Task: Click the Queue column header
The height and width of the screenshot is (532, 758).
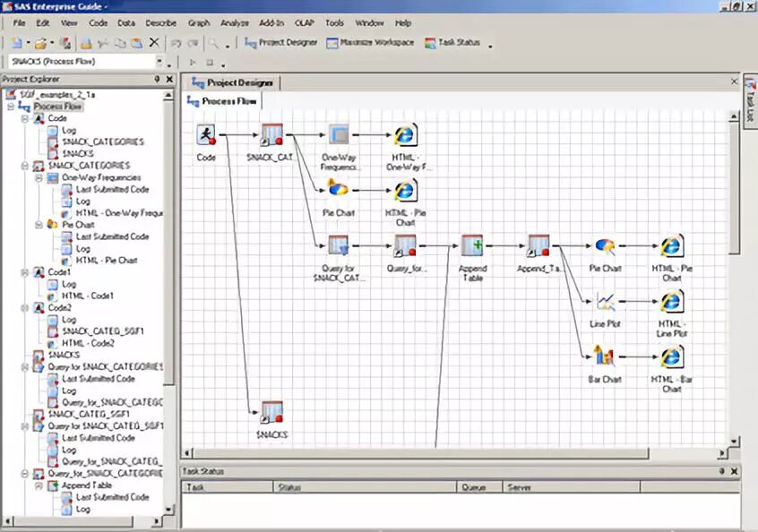Action: pyautogui.click(x=479, y=487)
